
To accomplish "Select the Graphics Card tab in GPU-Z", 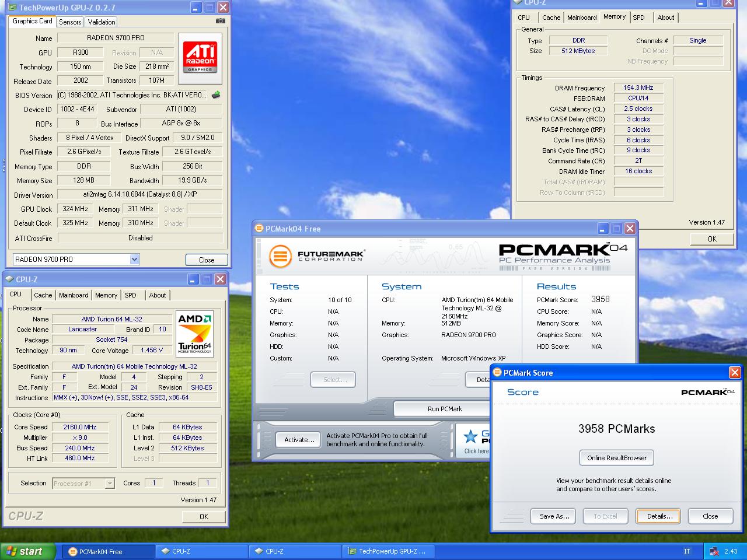I will [x=33, y=21].
